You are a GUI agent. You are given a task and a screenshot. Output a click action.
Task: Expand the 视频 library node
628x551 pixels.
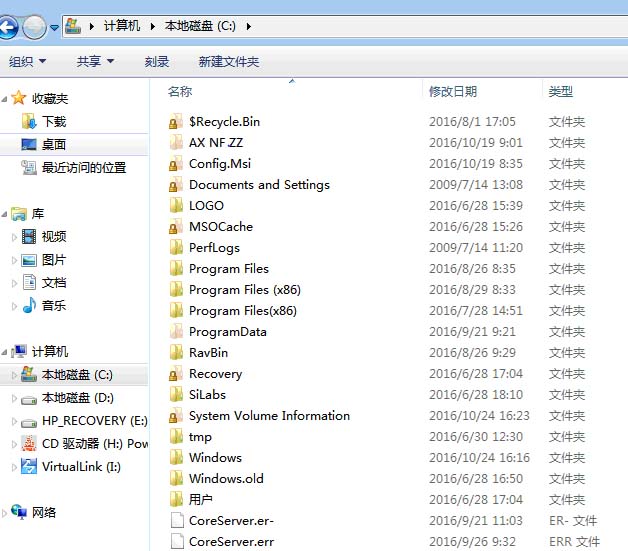pyautogui.click(x=14, y=237)
